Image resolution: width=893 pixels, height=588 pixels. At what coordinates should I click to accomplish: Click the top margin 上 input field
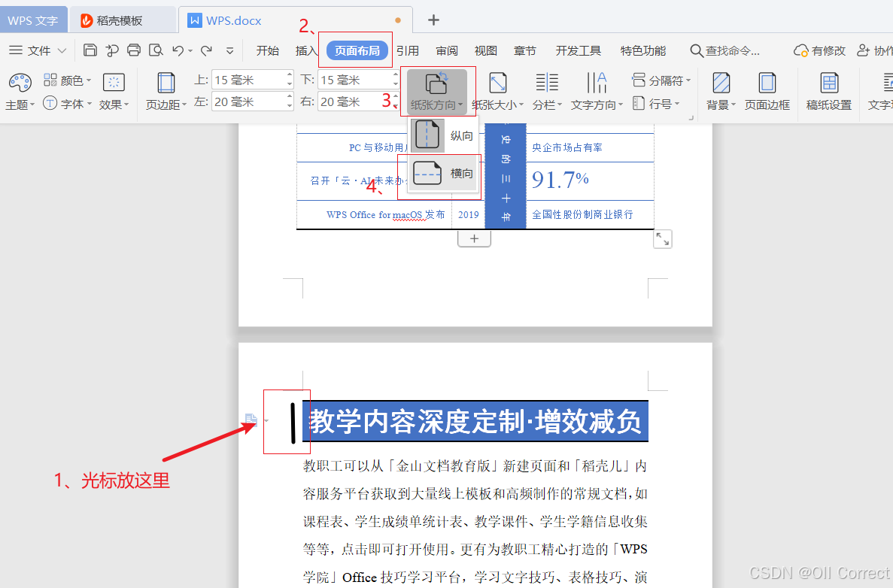pos(248,80)
